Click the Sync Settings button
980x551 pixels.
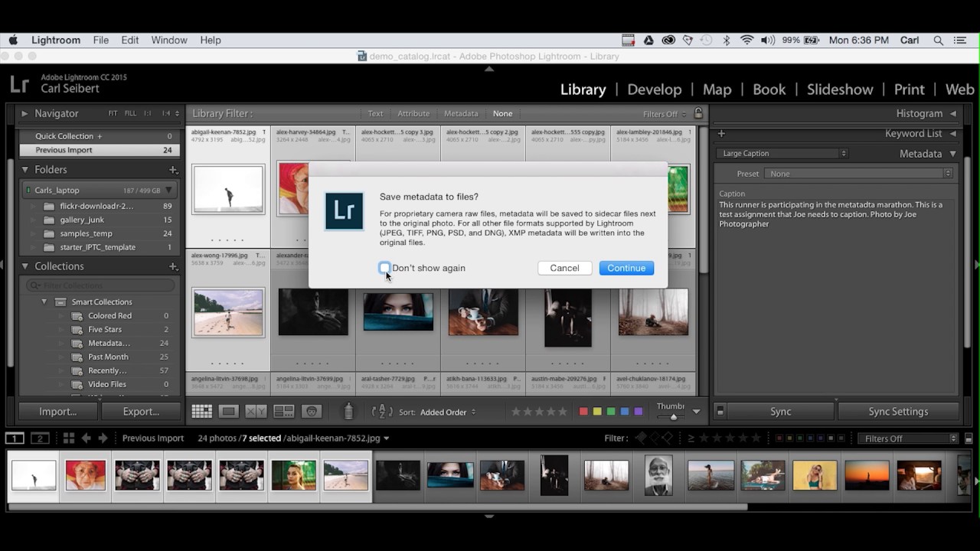pyautogui.click(x=898, y=412)
